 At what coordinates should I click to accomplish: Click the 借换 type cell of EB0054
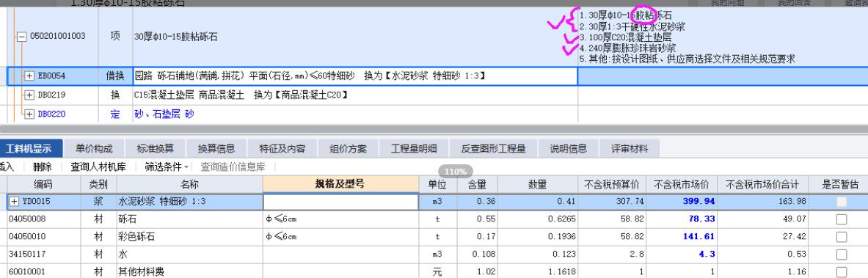coord(115,76)
